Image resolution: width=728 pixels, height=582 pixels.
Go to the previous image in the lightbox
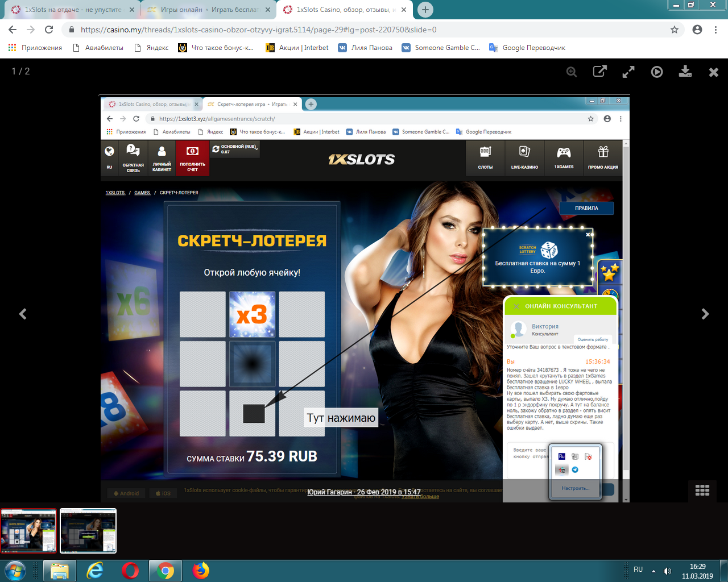click(x=23, y=314)
